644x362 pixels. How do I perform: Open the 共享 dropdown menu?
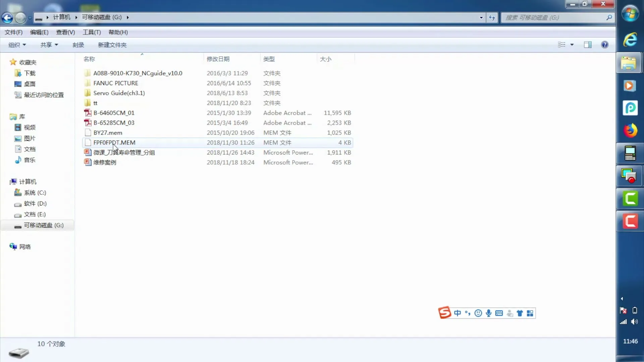point(49,45)
